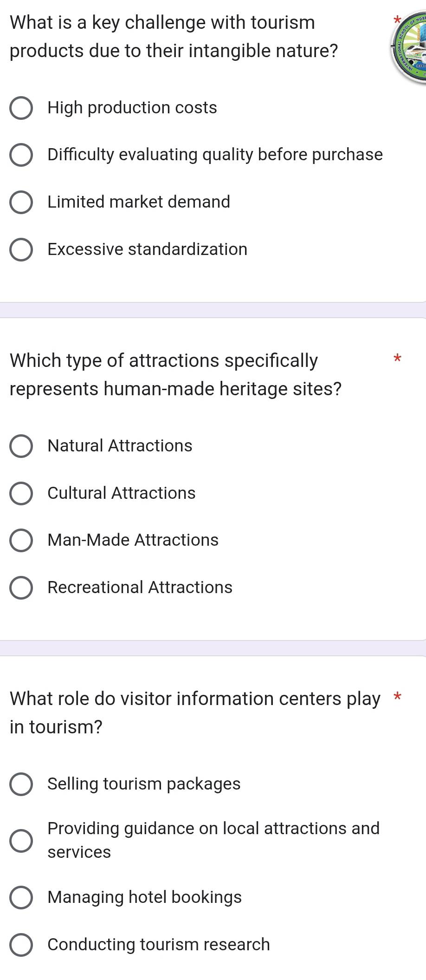Select the Limited market demand option
This screenshot has width=426, height=980.
coord(21,203)
